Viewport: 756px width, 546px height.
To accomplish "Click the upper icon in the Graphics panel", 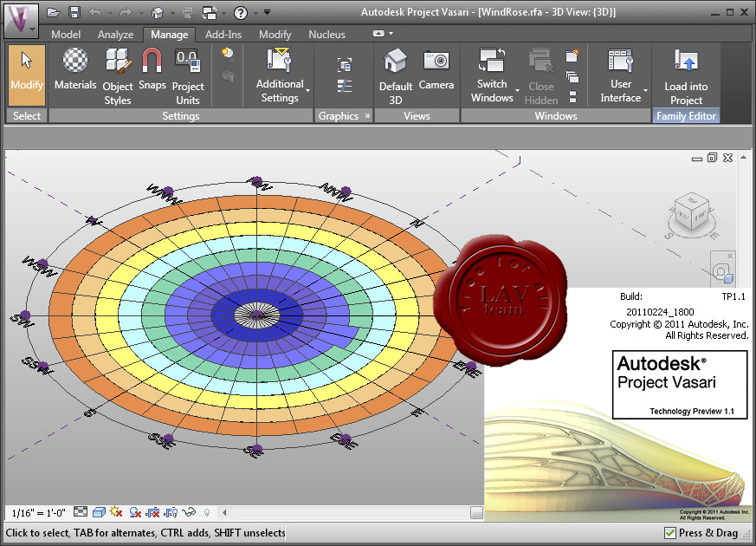I will [345, 64].
